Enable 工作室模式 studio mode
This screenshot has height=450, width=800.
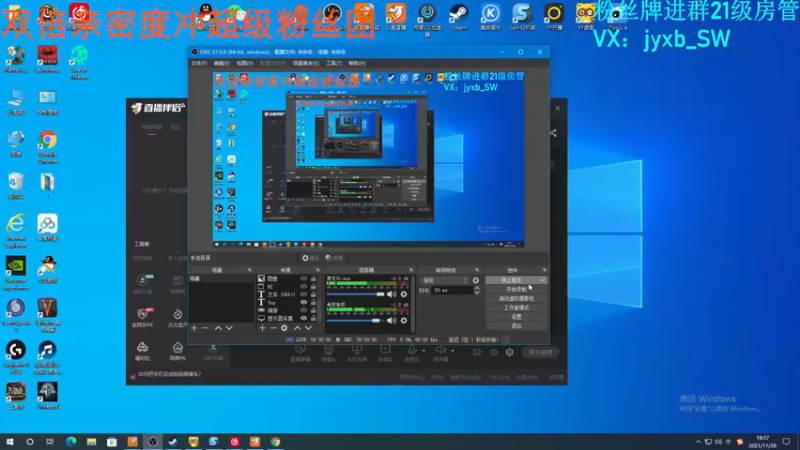(x=516, y=308)
